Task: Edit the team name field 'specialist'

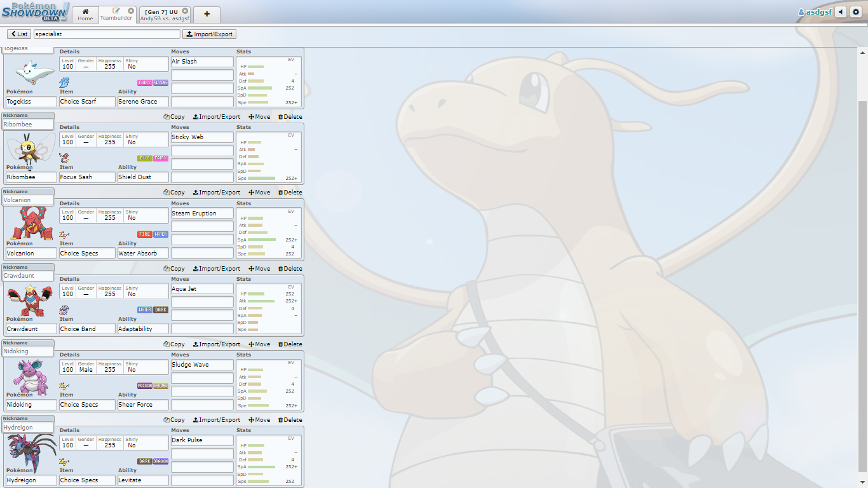Action: pyautogui.click(x=107, y=34)
